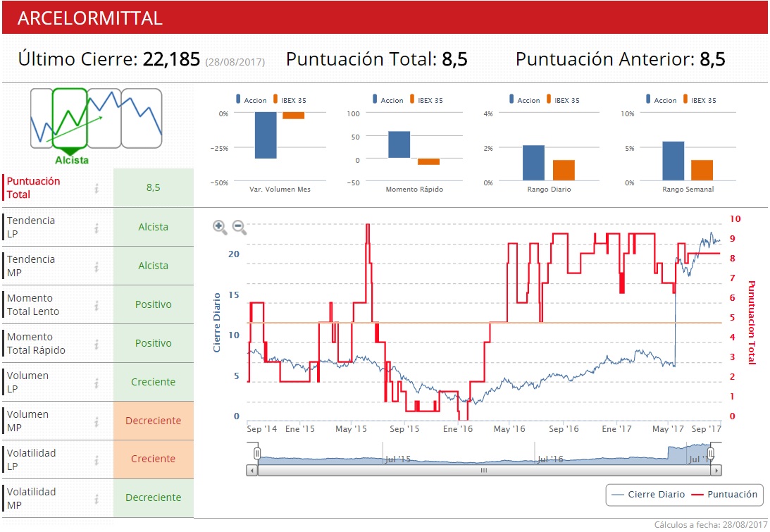Click the Positivo value for Momento Total Lento
Image resolution: width=770 pixels, height=532 pixels.
(x=153, y=304)
